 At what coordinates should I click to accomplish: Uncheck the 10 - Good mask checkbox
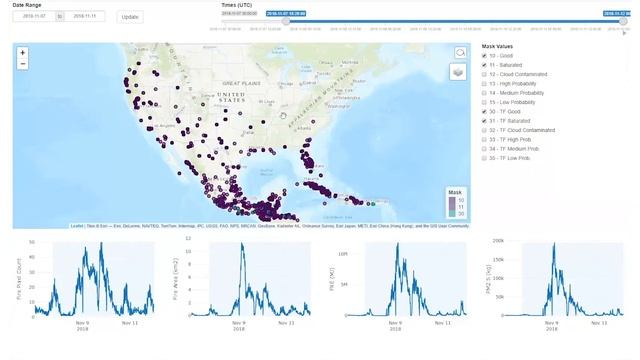point(484,56)
